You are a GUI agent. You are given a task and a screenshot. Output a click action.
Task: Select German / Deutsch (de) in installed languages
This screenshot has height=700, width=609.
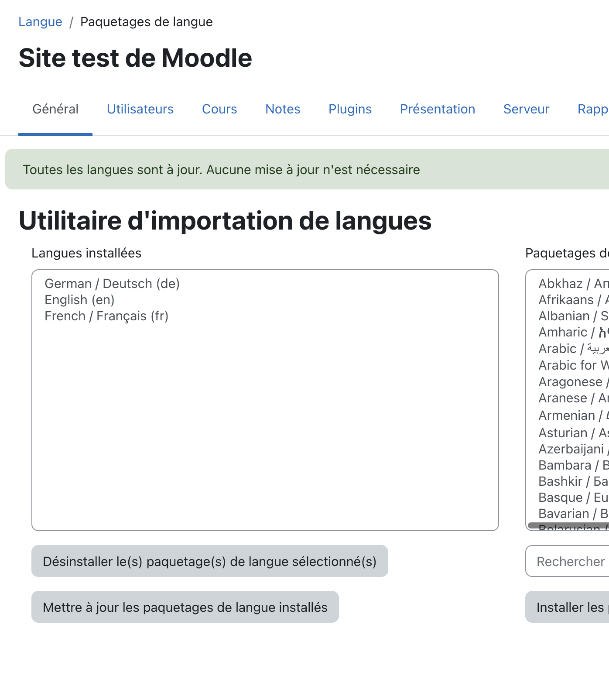pos(265,284)
